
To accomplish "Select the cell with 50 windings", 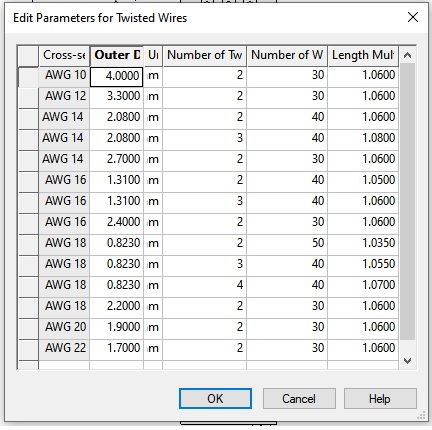I will click(287, 243).
